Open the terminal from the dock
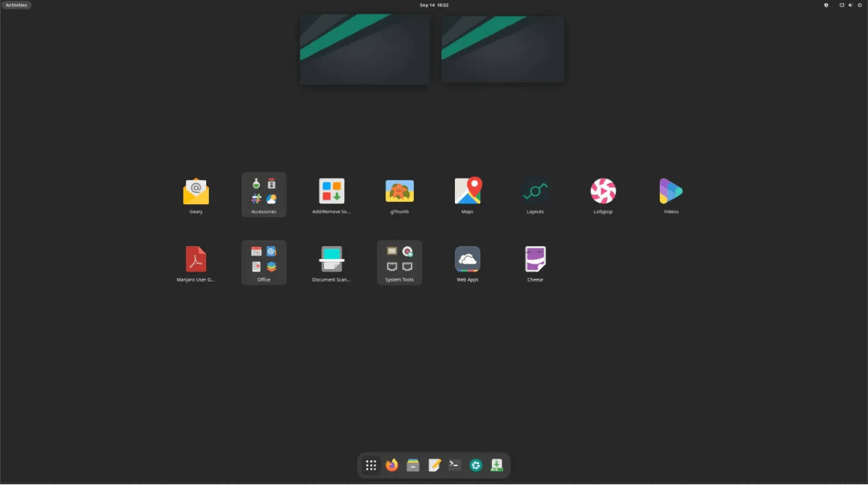This screenshot has width=868, height=485. pos(454,465)
